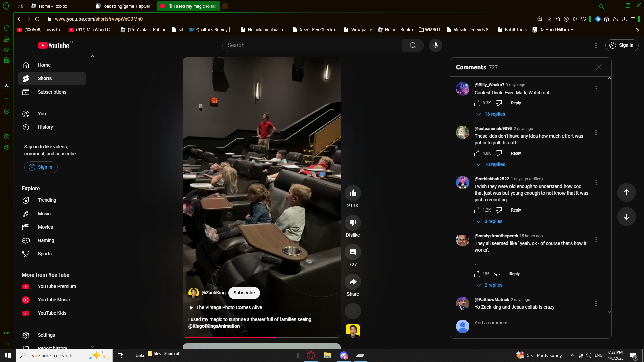Go to previous Short with up arrow
The image size is (644, 362).
[x=626, y=192]
